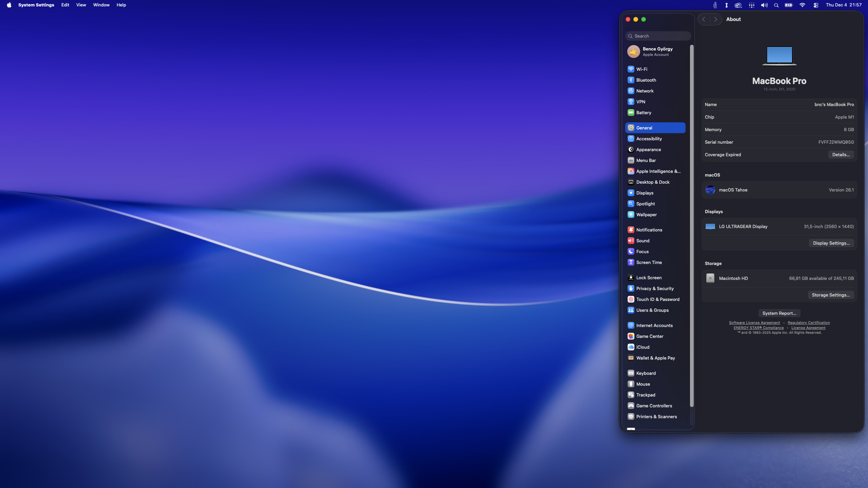Open the View menu
The width and height of the screenshot is (868, 488).
tap(81, 5)
